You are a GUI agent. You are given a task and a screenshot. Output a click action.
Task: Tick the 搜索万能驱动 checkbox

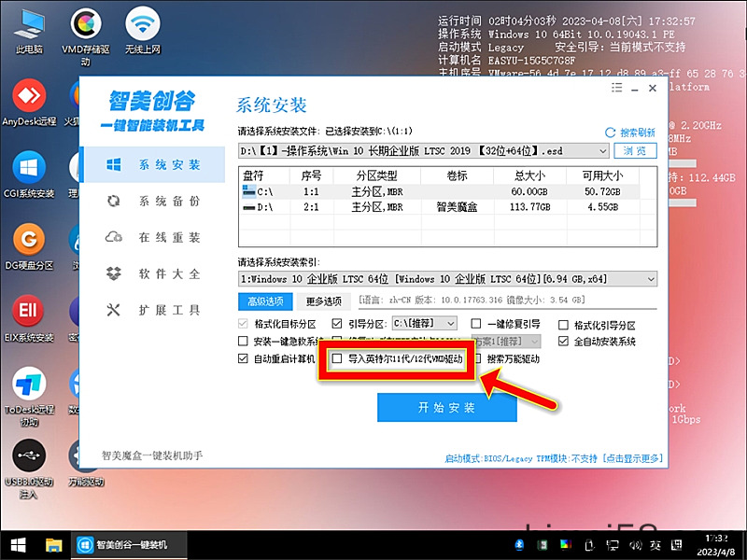(x=478, y=358)
